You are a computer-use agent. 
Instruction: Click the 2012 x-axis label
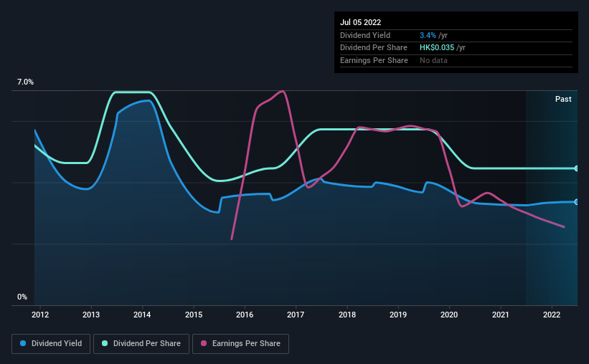[x=40, y=315]
